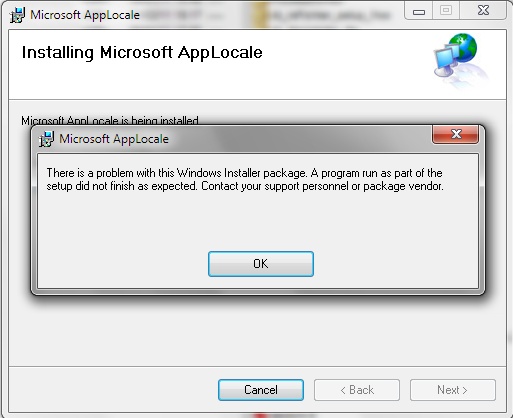
Task: Click the error dialog Microsoft AppLocale title
Action: tap(114, 139)
